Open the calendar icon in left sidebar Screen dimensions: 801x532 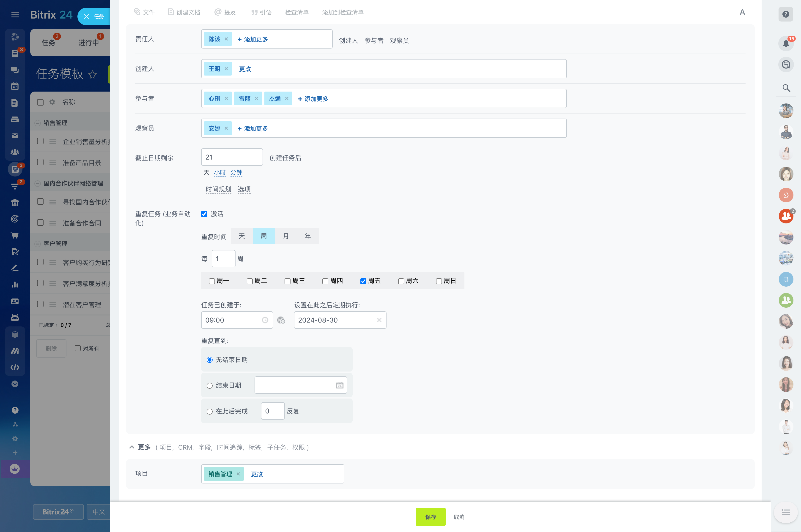(x=15, y=86)
